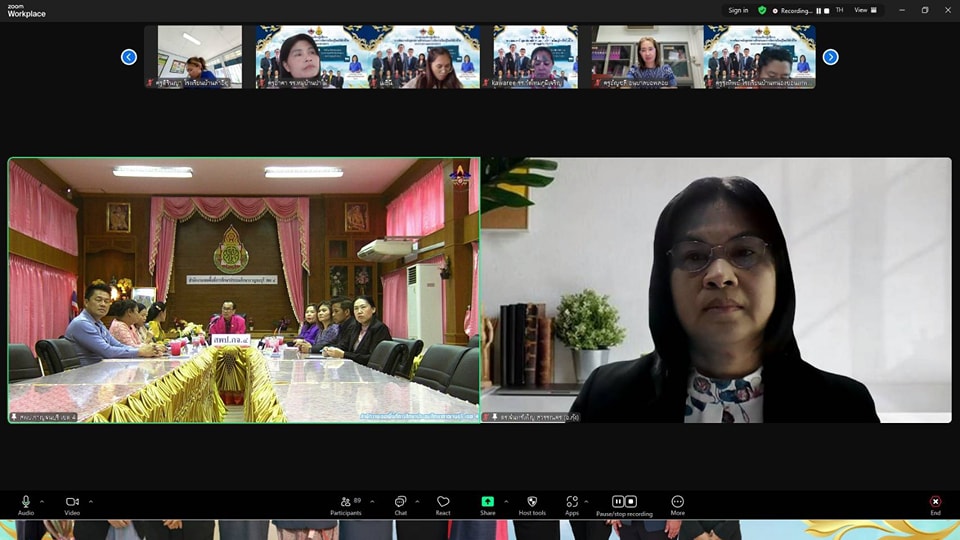Image resolution: width=960 pixels, height=540 pixels.
Task: Click the green Share screen button
Action: (487, 505)
